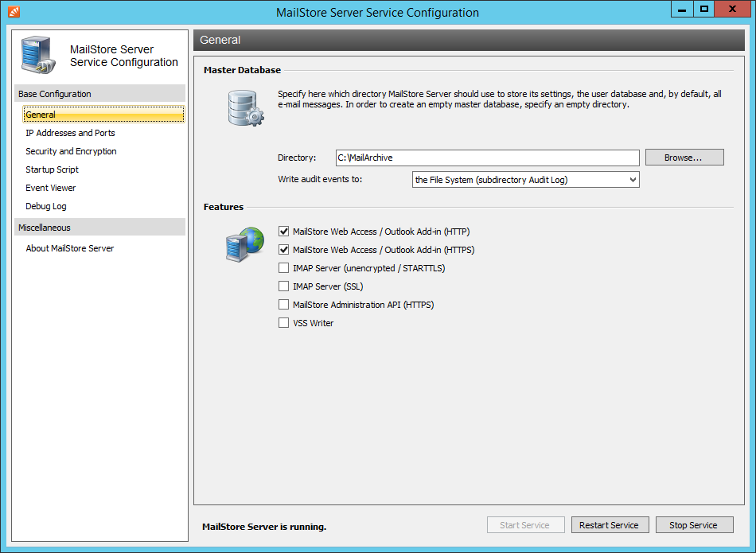Close the MailStore Server Service Configuration window
The width and height of the screenshot is (756, 553).
[732, 10]
